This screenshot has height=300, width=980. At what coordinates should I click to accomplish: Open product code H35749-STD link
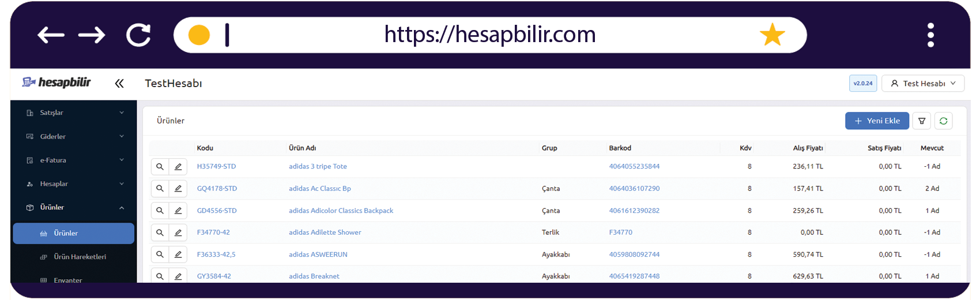(x=216, y=167)
